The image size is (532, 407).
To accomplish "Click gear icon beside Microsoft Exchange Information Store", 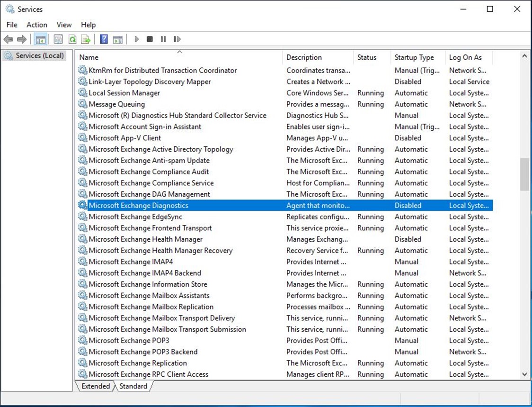I will pyautogui.click(x=82, y=284).
